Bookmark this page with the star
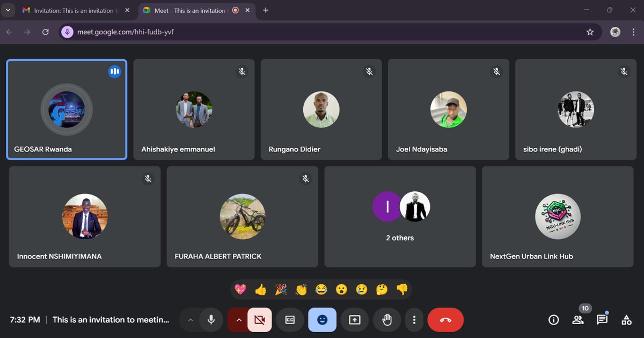Screen dimensions: 644x338 (x=590, y=32)
